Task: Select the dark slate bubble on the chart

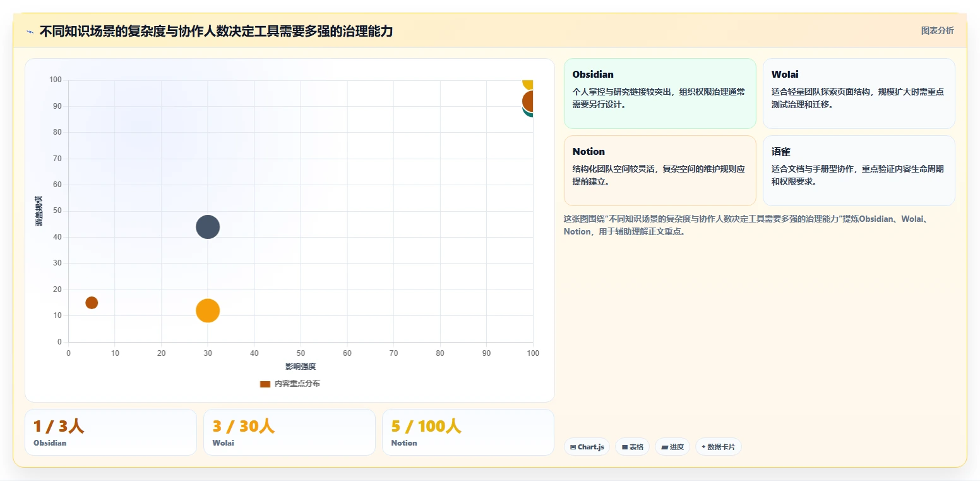Action: click(208, 227)
